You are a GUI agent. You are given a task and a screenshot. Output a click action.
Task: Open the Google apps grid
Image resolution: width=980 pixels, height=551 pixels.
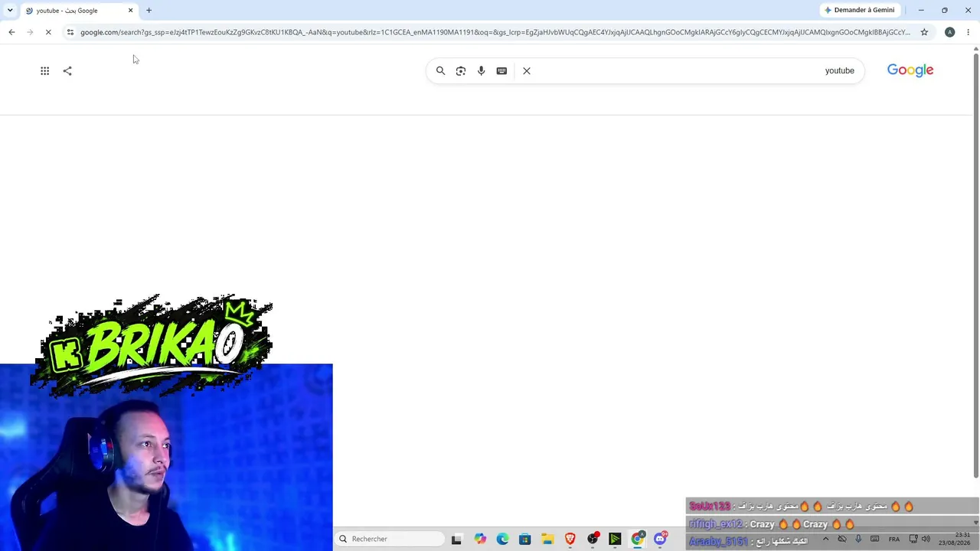click(x=44, y=70)
